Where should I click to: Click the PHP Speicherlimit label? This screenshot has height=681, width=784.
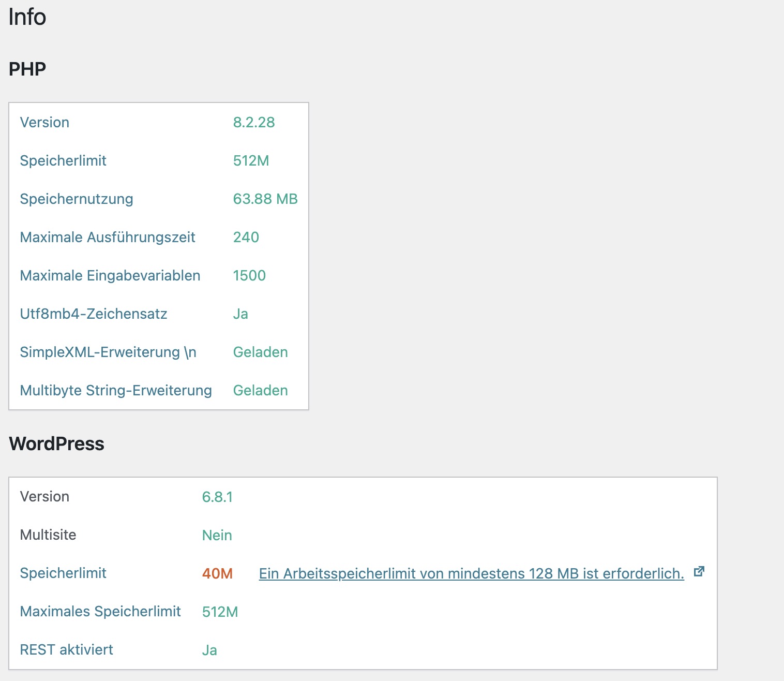[63, 161]
